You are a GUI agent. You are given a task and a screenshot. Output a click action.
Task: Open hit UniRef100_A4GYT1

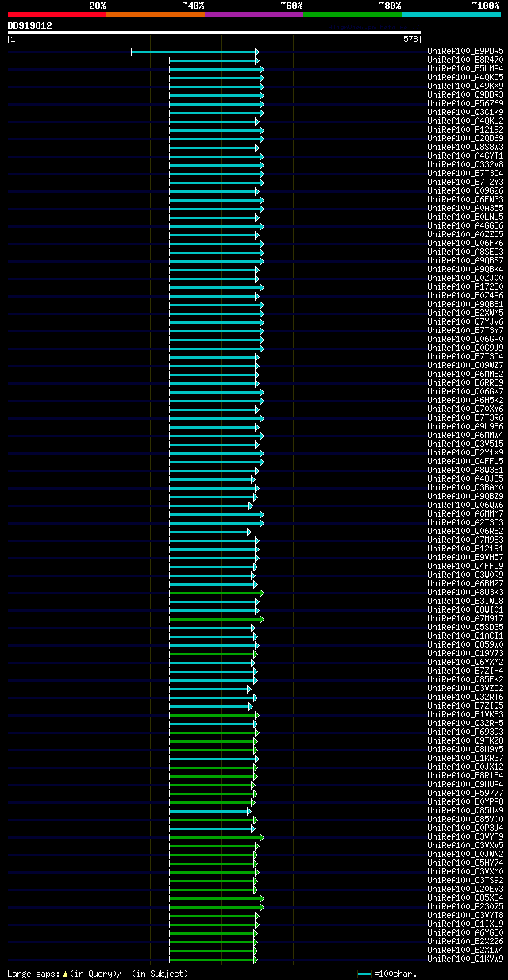(465, 156)
